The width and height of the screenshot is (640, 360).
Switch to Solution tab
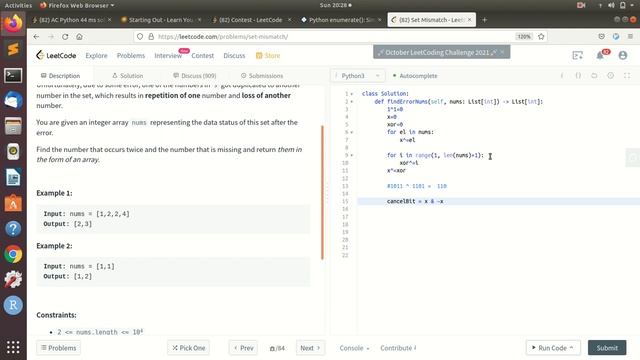point(127,76)
